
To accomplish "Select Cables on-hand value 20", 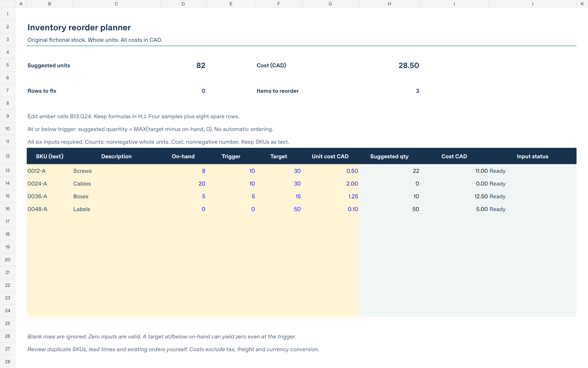I will tap(183, 183).
